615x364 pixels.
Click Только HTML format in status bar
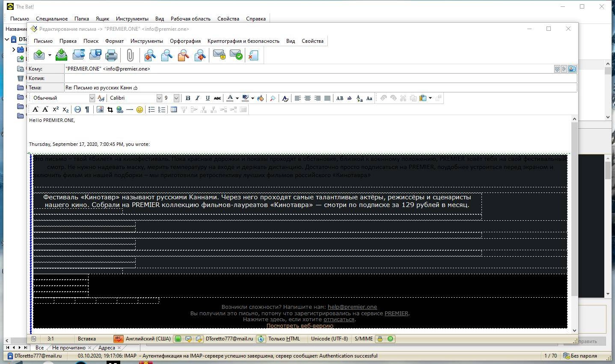point(284,339)
